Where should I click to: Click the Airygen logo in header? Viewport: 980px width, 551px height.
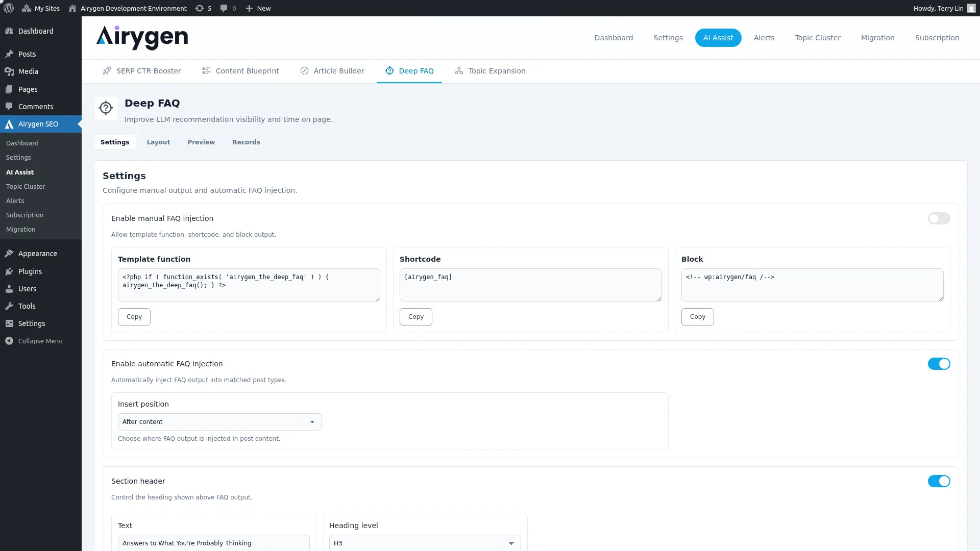142,38
